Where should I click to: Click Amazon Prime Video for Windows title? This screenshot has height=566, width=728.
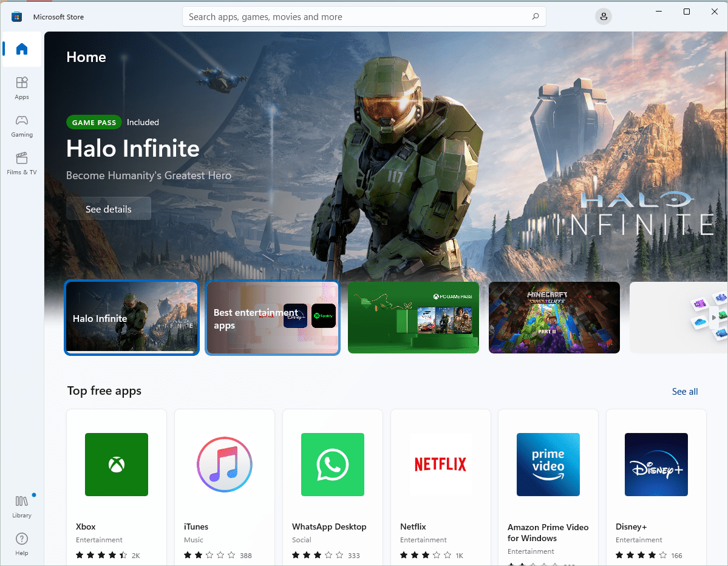[x=548, y=533]
